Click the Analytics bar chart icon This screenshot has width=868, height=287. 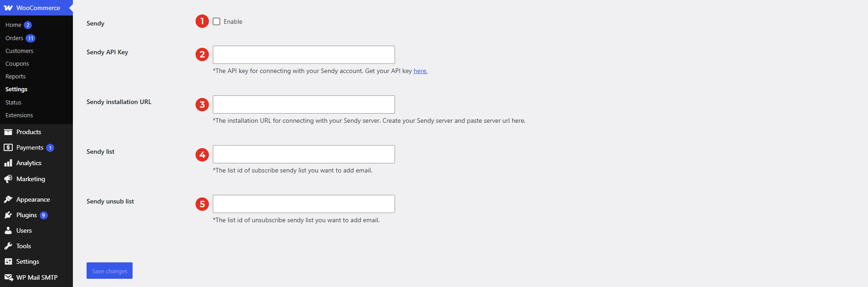(x=8, y=163)
